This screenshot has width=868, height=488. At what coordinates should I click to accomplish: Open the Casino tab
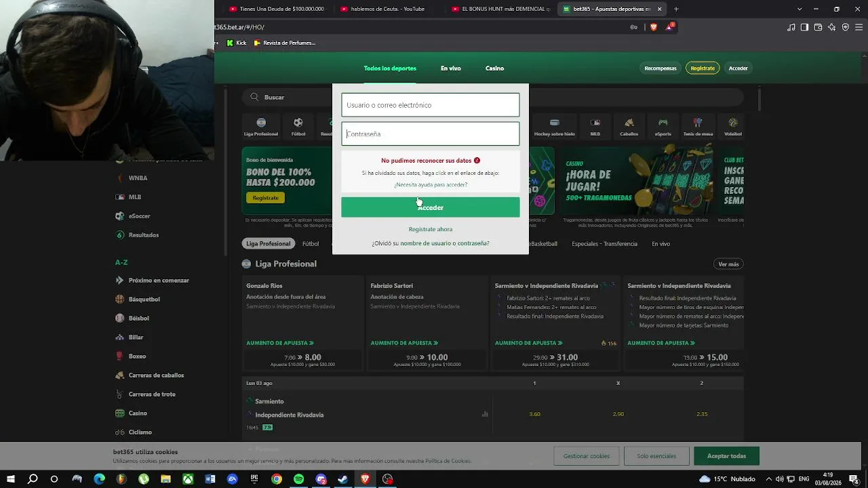coord(494,68)
